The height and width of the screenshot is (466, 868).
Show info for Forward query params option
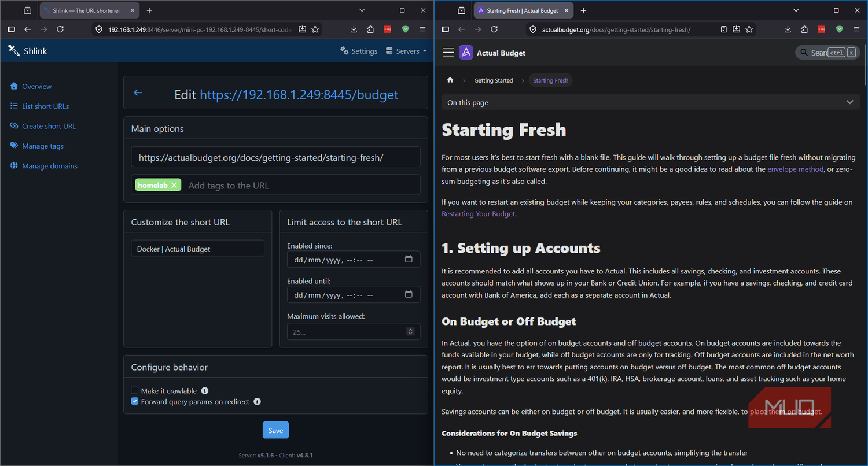[x=258, y=402]
